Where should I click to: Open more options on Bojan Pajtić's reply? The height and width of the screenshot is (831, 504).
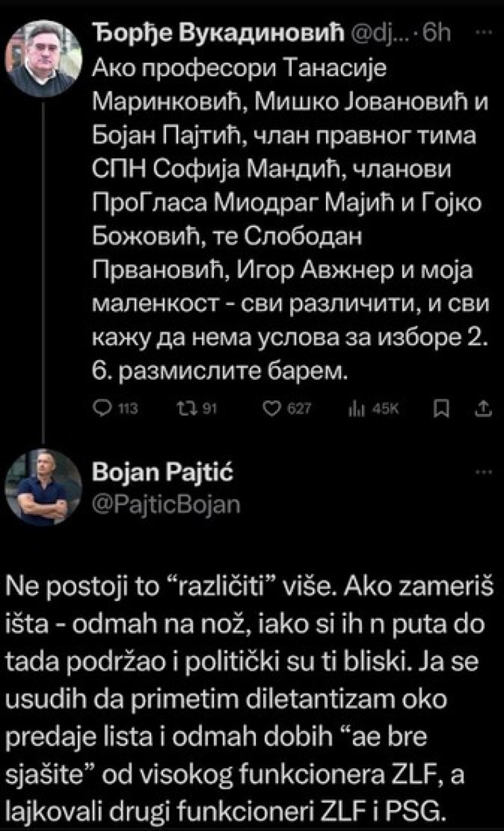483,472
